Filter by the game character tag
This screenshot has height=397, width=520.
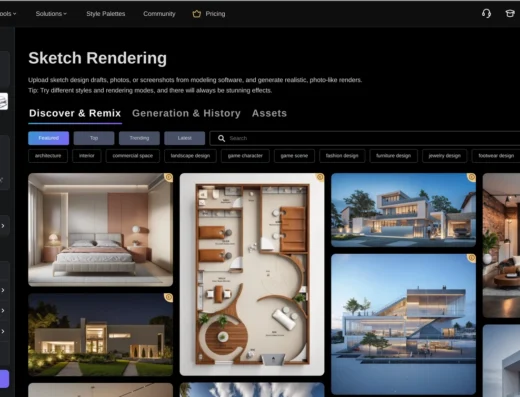245,156
